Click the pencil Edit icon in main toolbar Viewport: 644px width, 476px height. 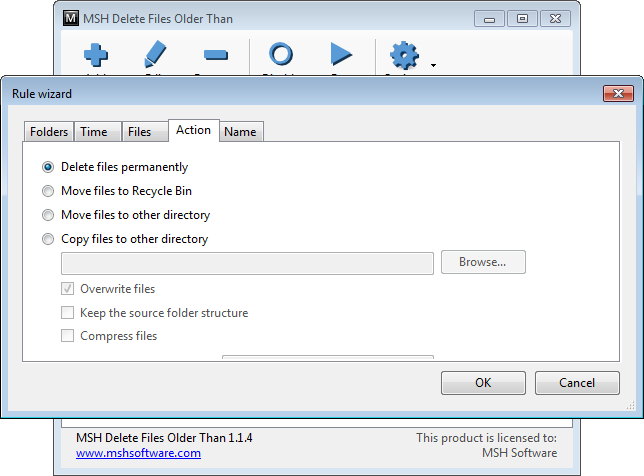click(155, 54)
